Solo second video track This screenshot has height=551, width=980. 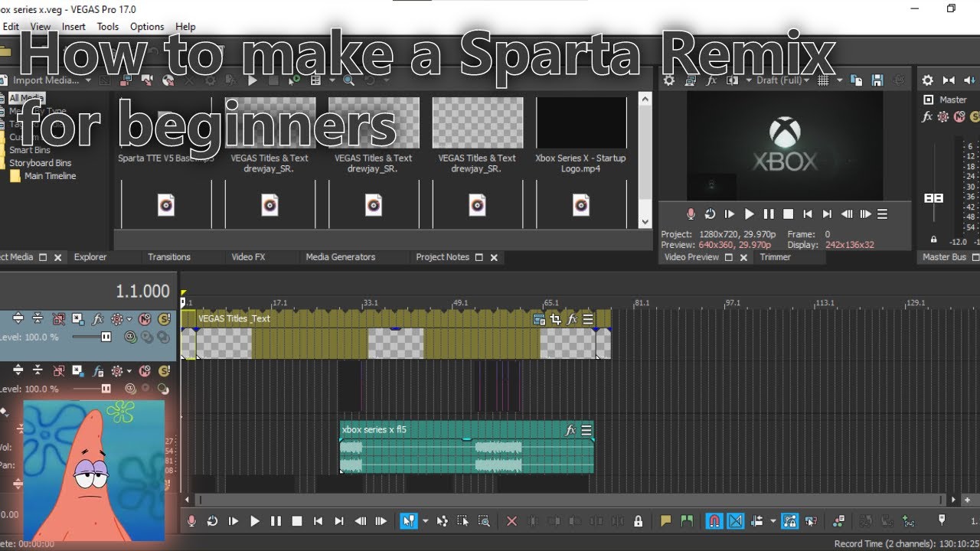pyautogui.click(x=164, y=371)
